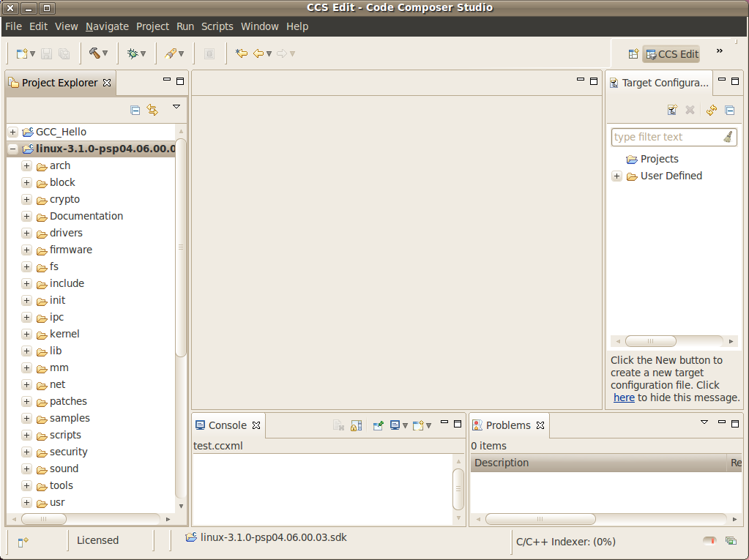Viewport: 749px width, 560px height.
Task: Create a New Target Configuration file icon
Action: pyautogui.click(x=672, y=110)
